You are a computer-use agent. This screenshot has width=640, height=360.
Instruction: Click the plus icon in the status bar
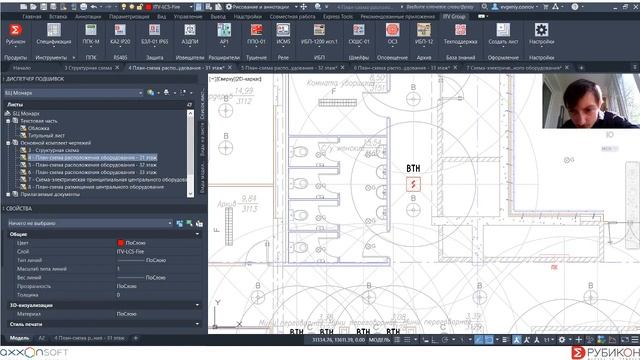pos(578,340)
